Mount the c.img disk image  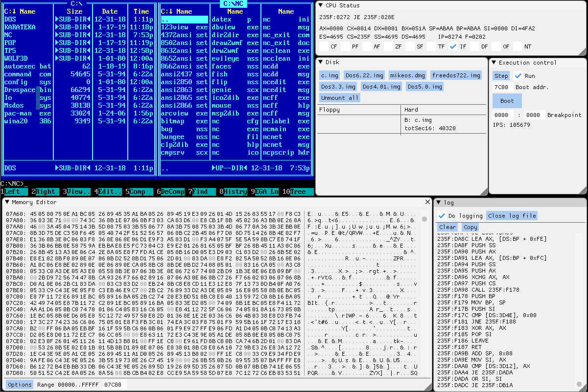[x=329, y=75]
